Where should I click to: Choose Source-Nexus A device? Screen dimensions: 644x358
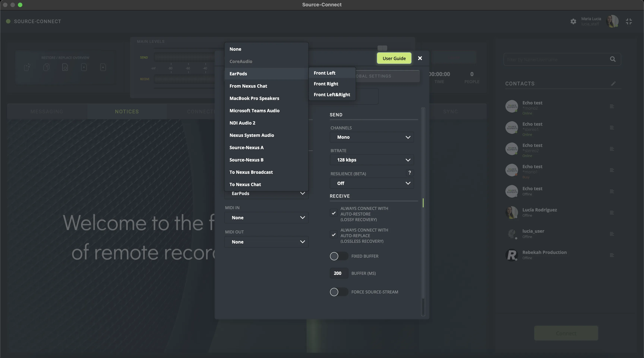(x=266, y=148)
